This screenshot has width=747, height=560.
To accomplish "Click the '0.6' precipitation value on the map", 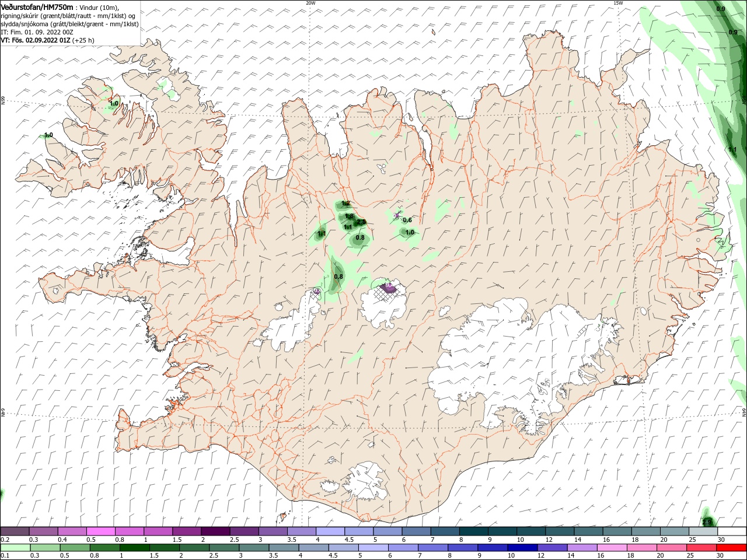I will click(x=407, y=220).
